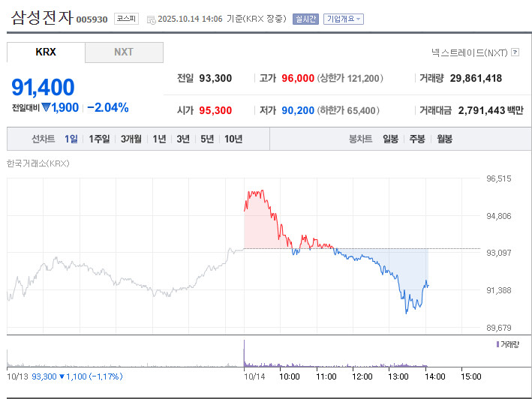
Task: Click the red morning peak on price chart
Action: [262, 192]
